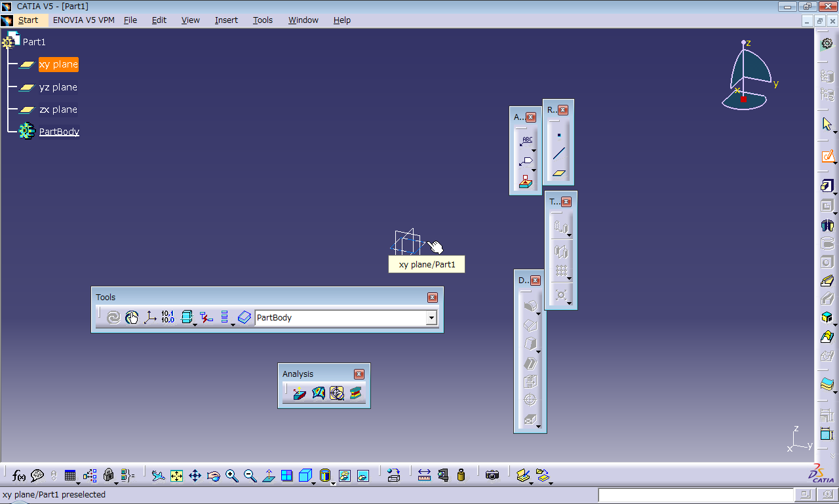The width and height of the screenshot is (839, 504).
Task: Click the Pad icon in right toolbar
Action: click(827, 186)
